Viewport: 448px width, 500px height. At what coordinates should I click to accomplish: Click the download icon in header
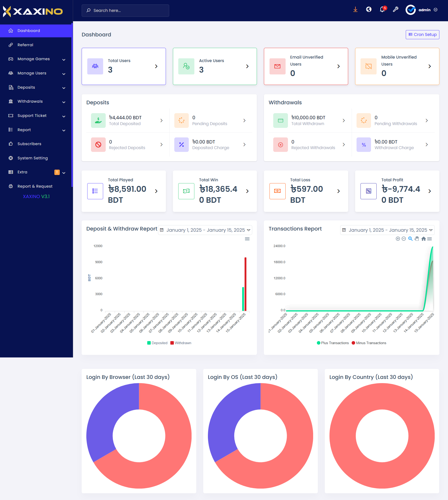[x=355, y=10]
